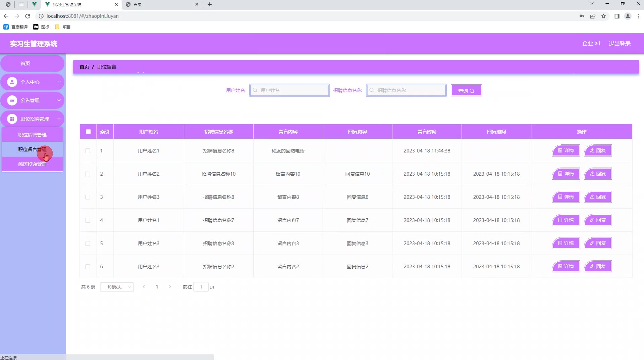The width and height of the screenshot is (644, 360).
Task: Switch to the 首页 browser tab
Action: click(x=161, y=4)
